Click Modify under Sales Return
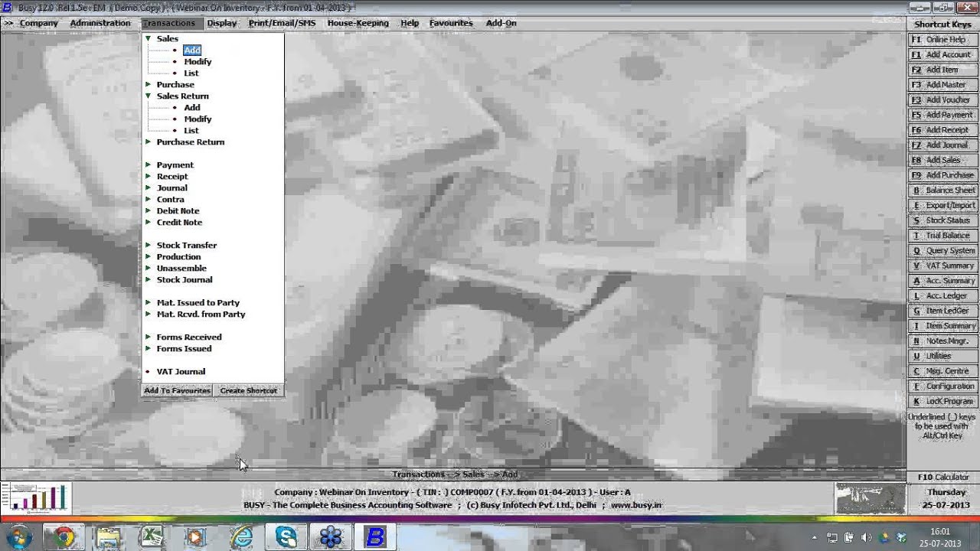The image size is (980, 551). coord(198,119)
